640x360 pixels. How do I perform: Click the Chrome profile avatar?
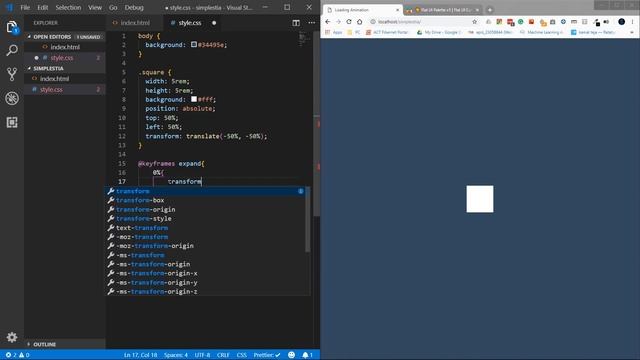tap(621, 22)
